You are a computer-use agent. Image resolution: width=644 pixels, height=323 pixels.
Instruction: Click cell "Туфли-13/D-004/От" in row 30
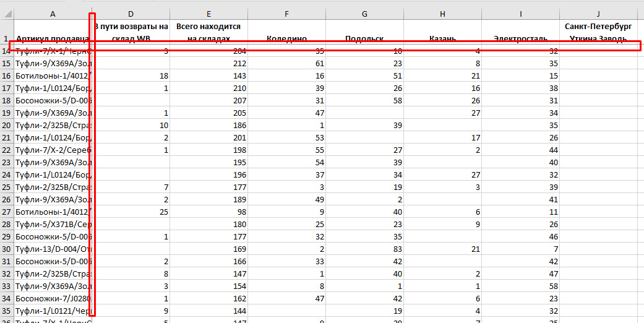[53, 248]
